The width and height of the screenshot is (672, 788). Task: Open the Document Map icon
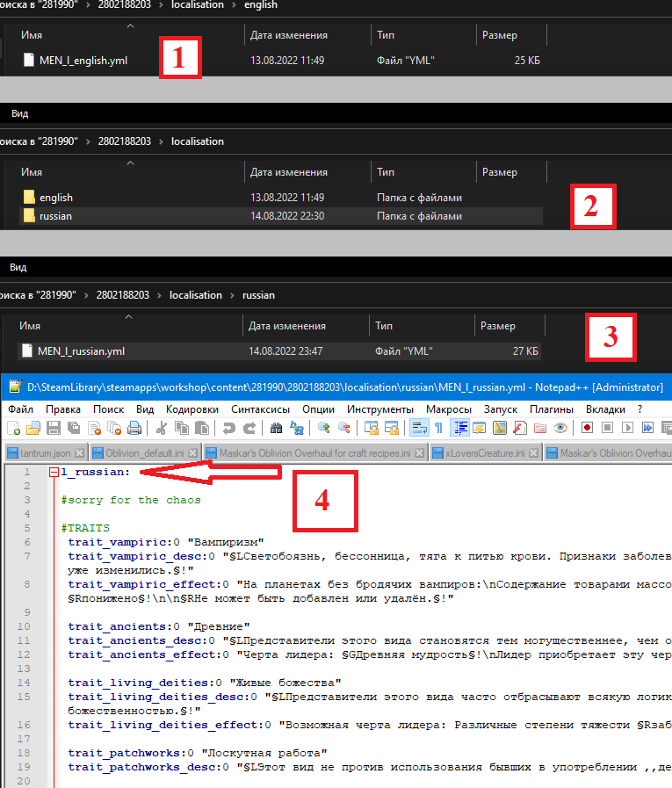click(500, 428)
